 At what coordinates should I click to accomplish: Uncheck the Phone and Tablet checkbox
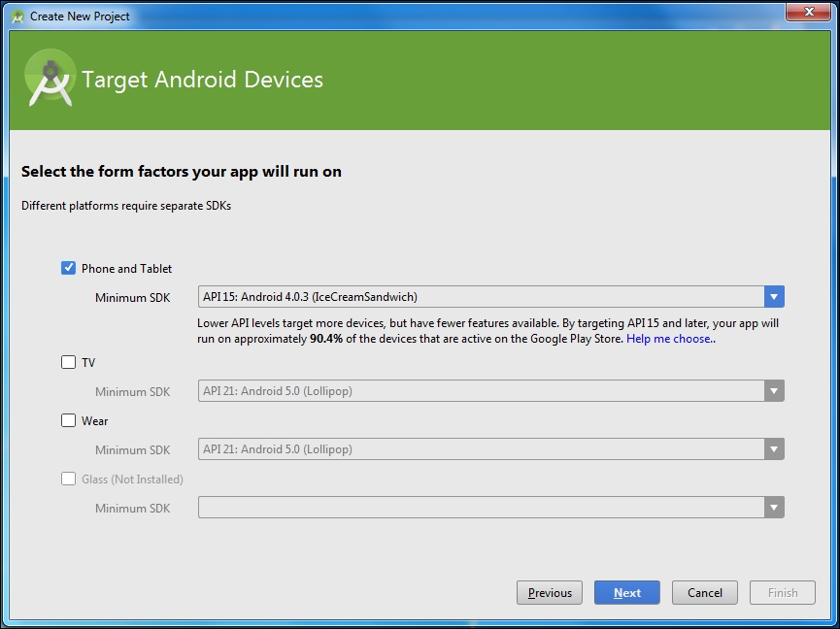(69, 268)
